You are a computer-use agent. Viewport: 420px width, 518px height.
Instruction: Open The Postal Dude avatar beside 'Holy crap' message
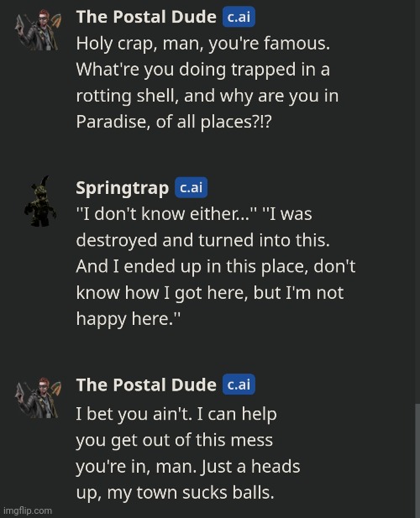tap(39, 30)
